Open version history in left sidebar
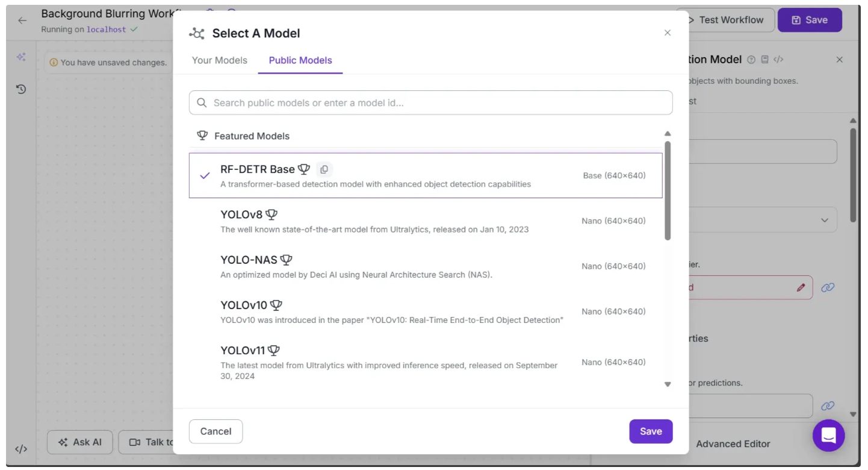Screen dimensions: 868x470 pyautogui.click(x=21, y=89)
